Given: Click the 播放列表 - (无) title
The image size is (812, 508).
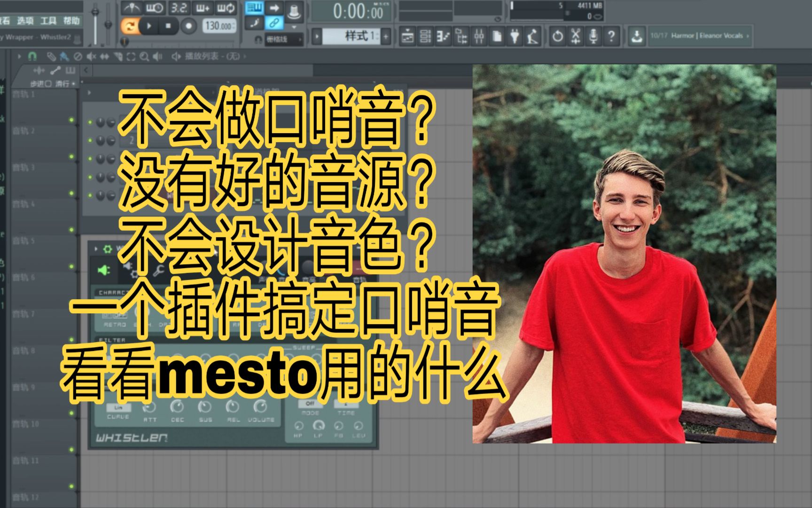Looking at the screenshot, I should click(x=212, y=56).
